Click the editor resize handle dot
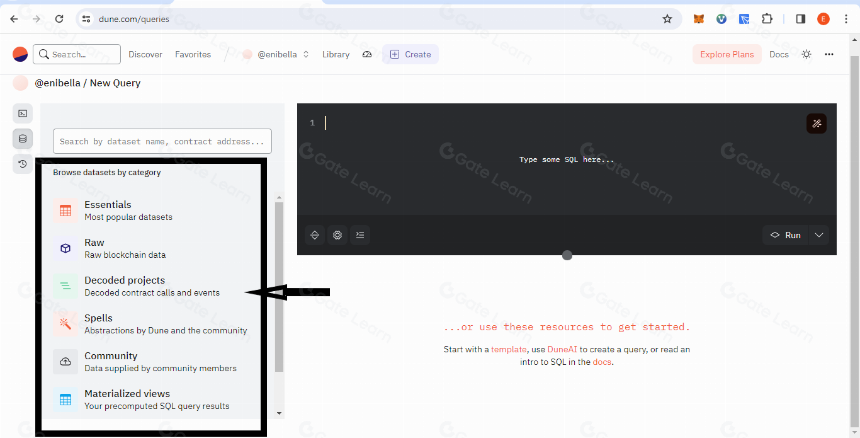 pyautogui.click(x=567, y=255)
